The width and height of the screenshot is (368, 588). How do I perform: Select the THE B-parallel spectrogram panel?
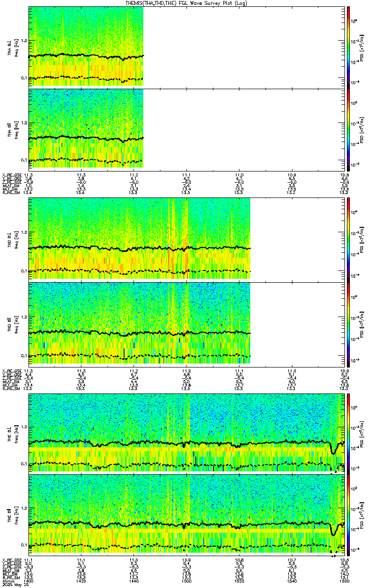click(x=186, y=514)
